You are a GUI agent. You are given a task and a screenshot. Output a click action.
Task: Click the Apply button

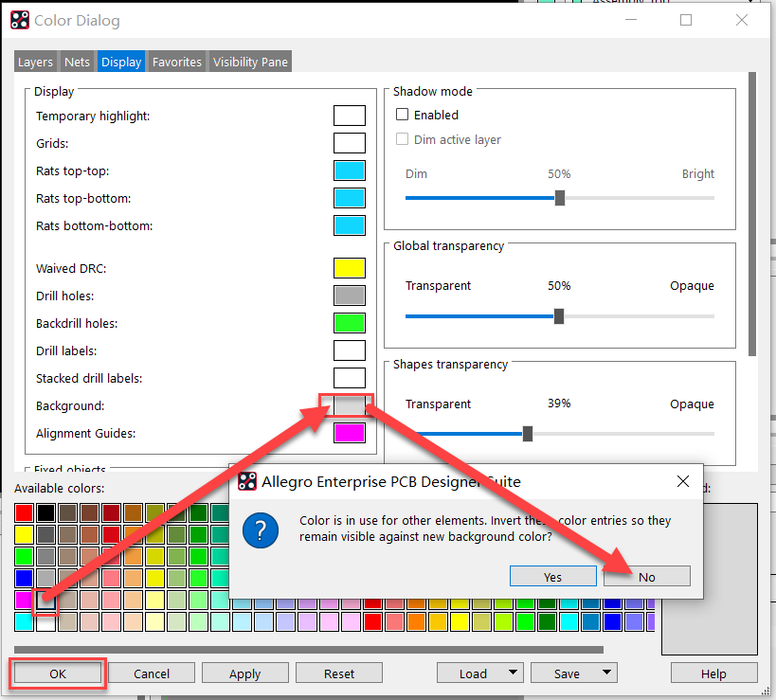[x=245, y=673]
